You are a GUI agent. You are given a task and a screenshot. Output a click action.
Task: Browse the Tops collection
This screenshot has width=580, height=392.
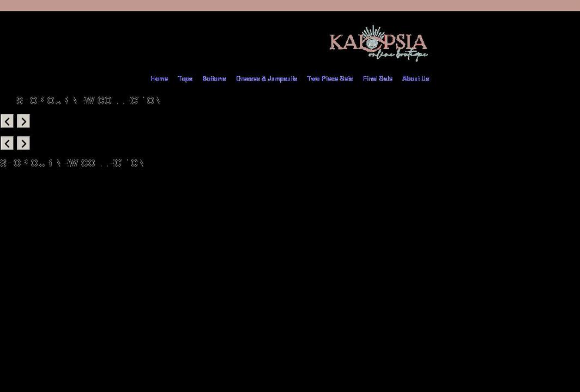[x=185, y=78]
